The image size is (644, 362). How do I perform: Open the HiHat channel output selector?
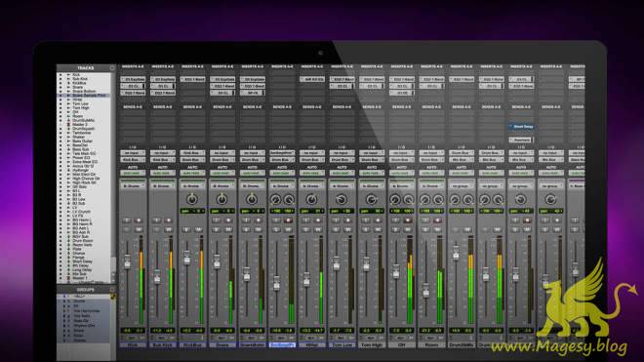pyautogui.click(x=311, y=159)
